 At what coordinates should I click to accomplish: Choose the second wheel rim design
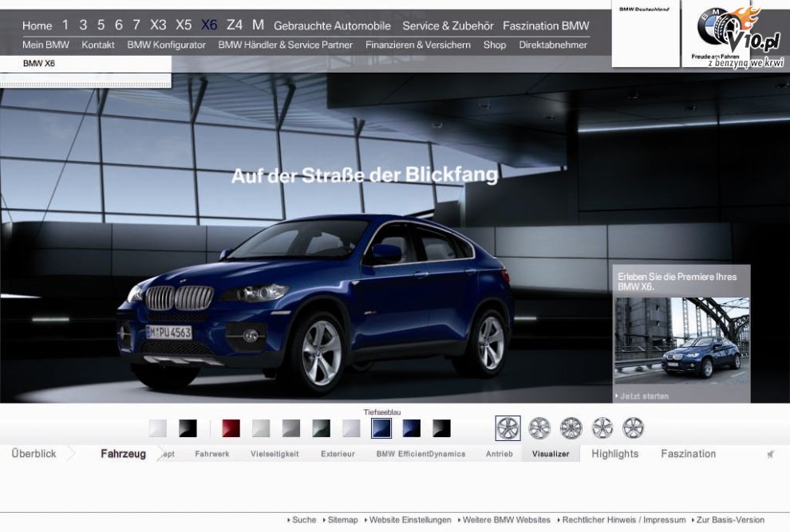tap(539, 428)
